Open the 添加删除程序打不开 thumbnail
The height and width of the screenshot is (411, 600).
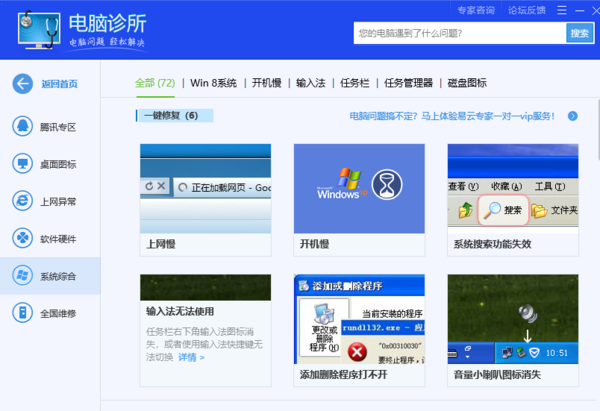point(359,319)
